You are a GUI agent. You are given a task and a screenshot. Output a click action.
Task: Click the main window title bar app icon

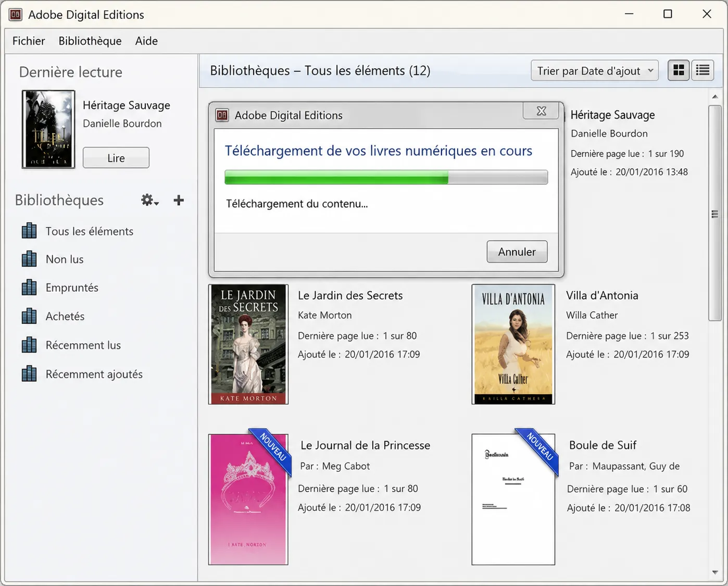(16, 15)
